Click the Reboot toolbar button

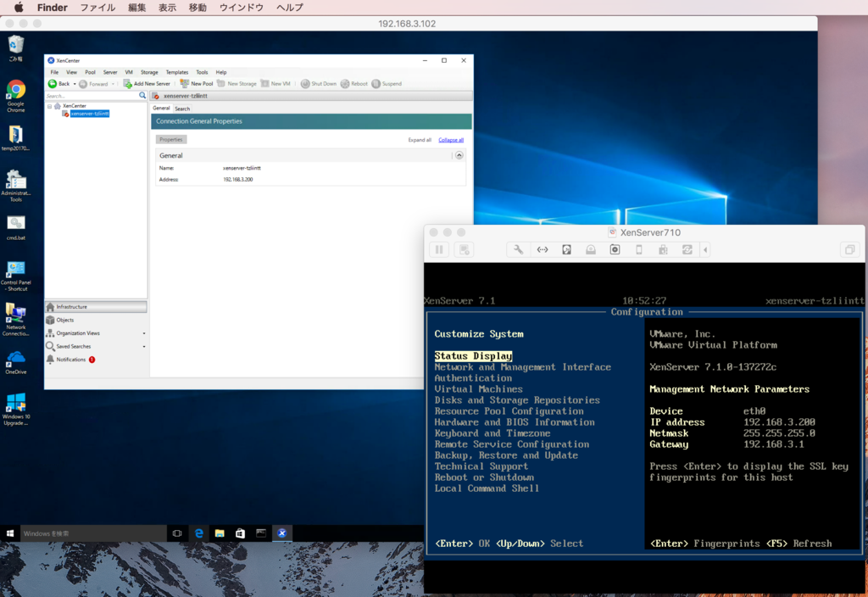354,84
